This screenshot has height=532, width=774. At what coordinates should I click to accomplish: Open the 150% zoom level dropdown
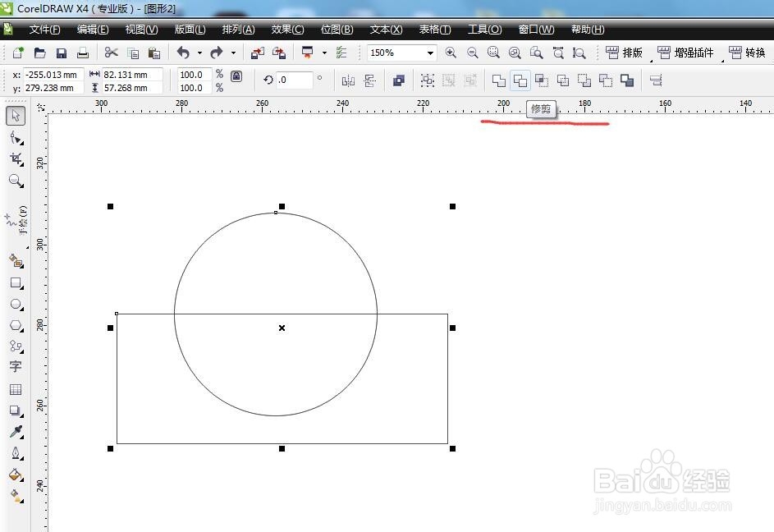[x=430, y=53]
